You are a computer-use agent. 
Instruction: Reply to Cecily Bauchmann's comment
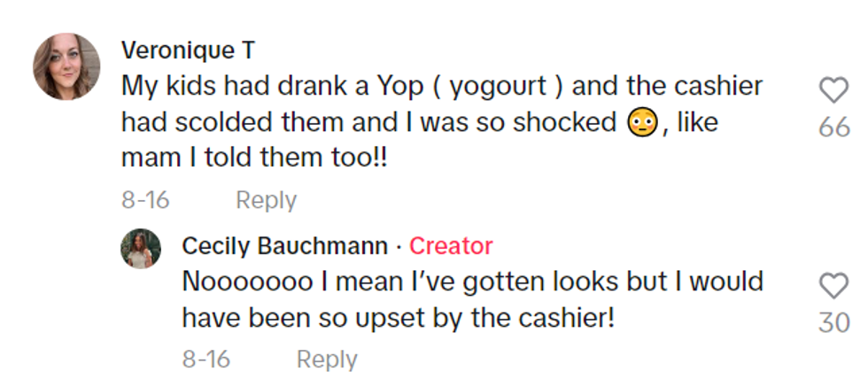tap(326, 360)
